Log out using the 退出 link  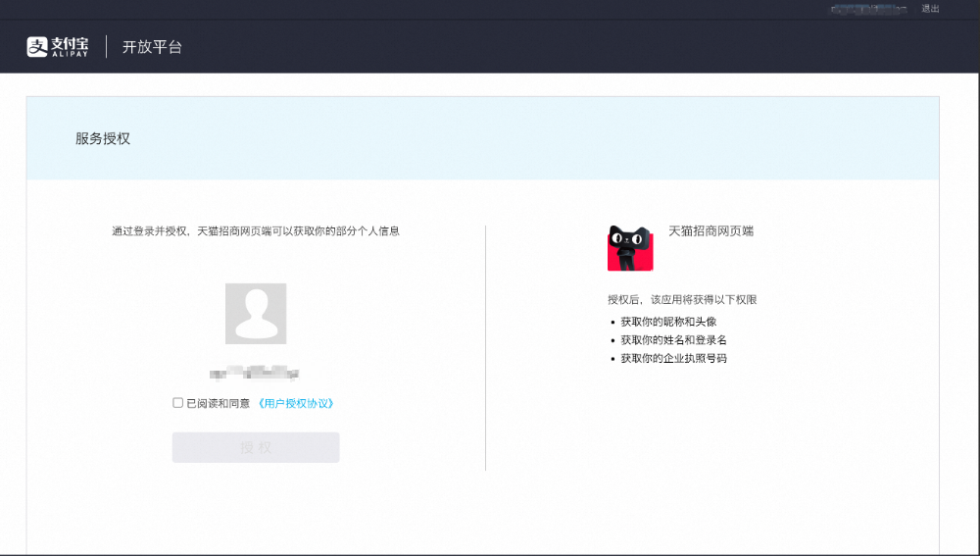coord(930,9)
